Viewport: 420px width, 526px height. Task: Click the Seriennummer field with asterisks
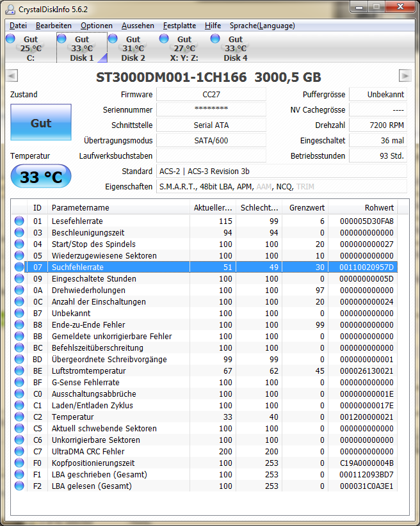point(211,109)
